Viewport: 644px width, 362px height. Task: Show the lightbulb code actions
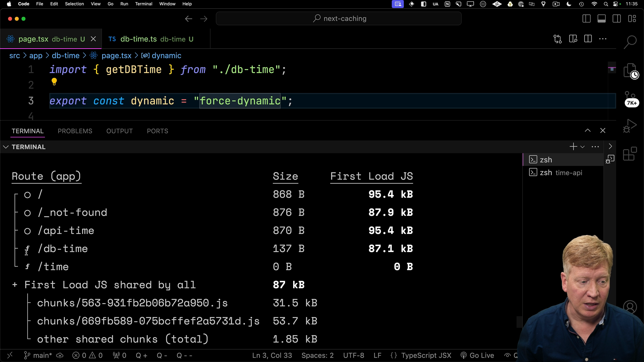point(54,82)
